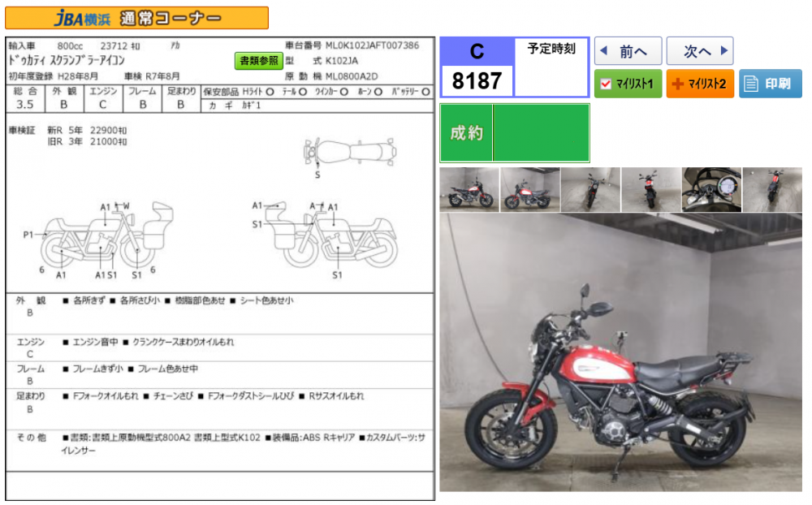Open the sixth and last photo thumbnail
Image resolution: width=812 pixels, height=505 pixels.
pyautogui.click(x=772, y=189)
